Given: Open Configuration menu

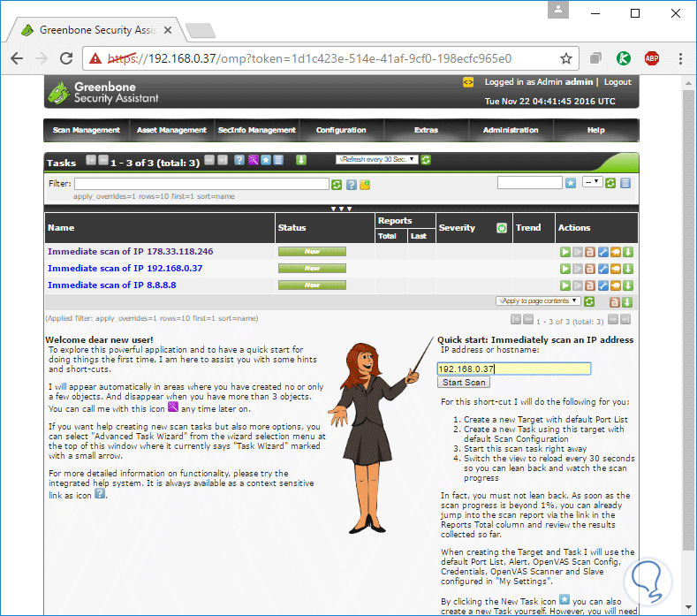Looking at the screenshot, I should [x=341, y=130].
